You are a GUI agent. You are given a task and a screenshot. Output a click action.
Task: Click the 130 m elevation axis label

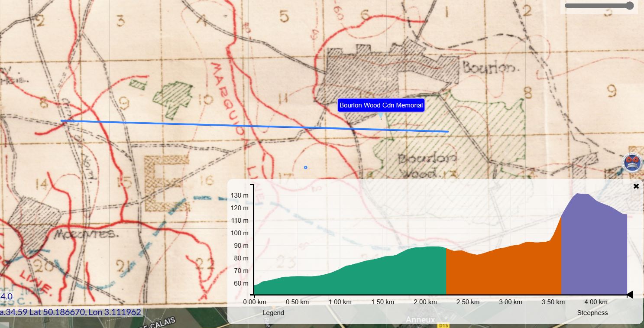tap(239, 195)
